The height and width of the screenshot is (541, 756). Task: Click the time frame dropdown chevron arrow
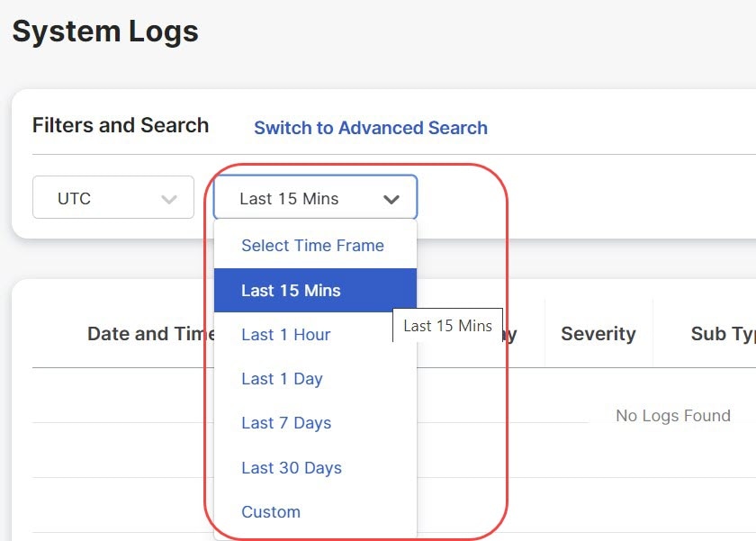391,199
